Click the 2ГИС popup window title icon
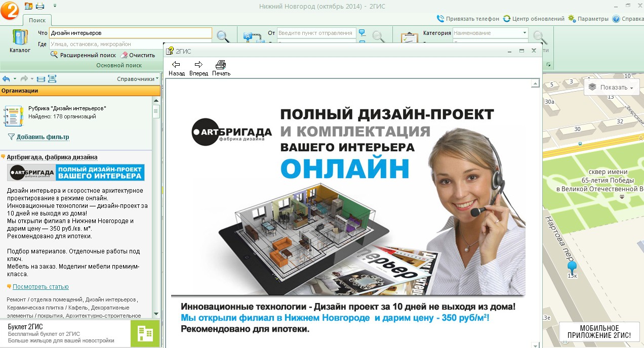 click(x=170, y=51)
